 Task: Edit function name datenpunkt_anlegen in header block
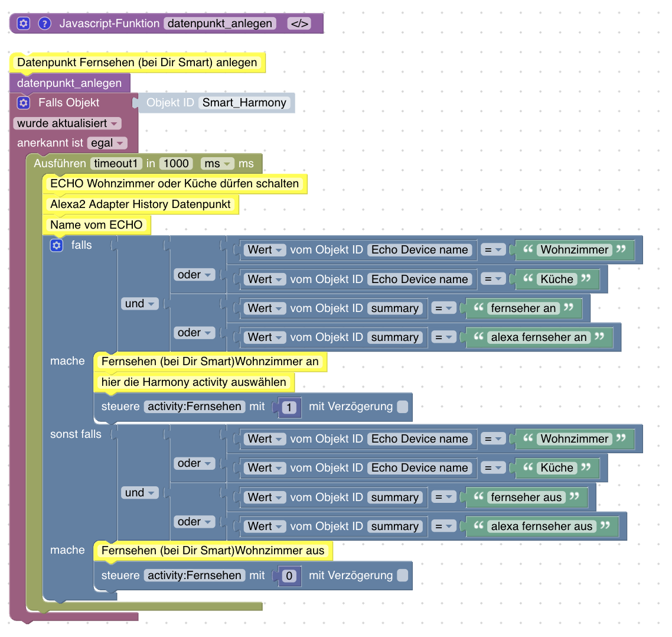(x=220, y=23)
